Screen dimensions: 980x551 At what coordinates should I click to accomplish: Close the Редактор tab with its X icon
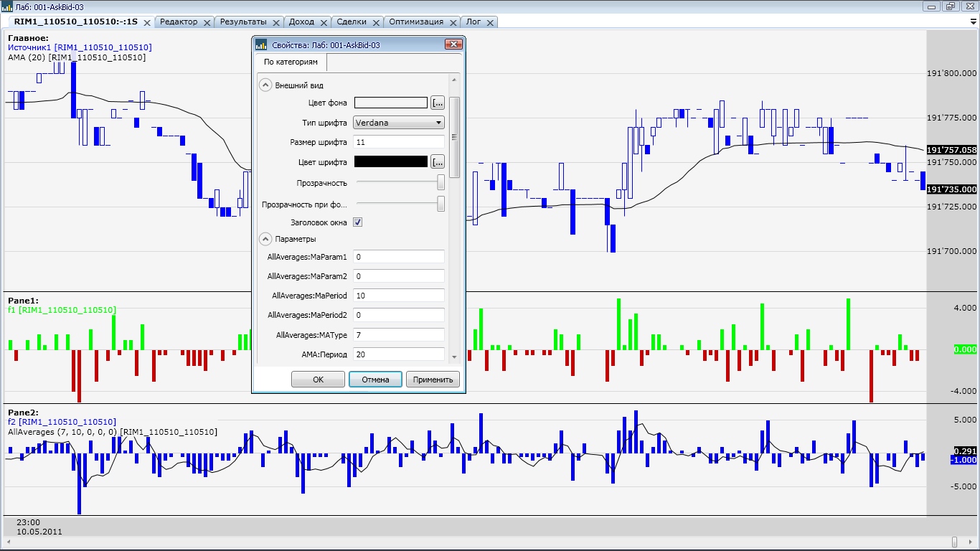(x=207, y=23)
